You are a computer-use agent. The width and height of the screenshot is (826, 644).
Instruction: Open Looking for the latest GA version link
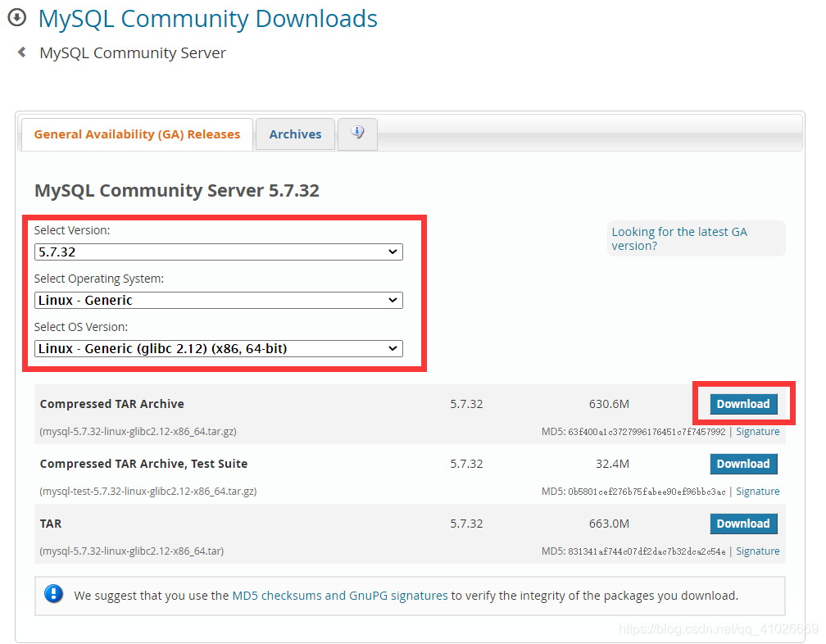[x=679, y=238]
